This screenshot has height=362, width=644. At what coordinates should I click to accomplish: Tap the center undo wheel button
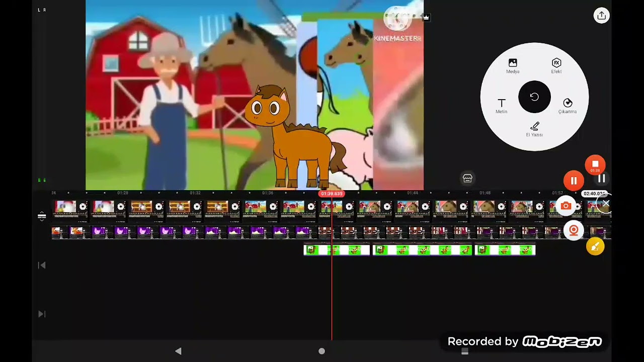pyautogui.click(x=534, y=97)
